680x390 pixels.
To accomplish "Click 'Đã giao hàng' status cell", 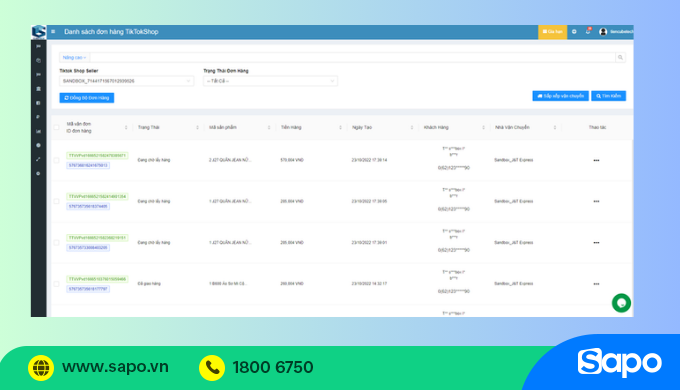I will pyautogui.click(x=149, y=284).
